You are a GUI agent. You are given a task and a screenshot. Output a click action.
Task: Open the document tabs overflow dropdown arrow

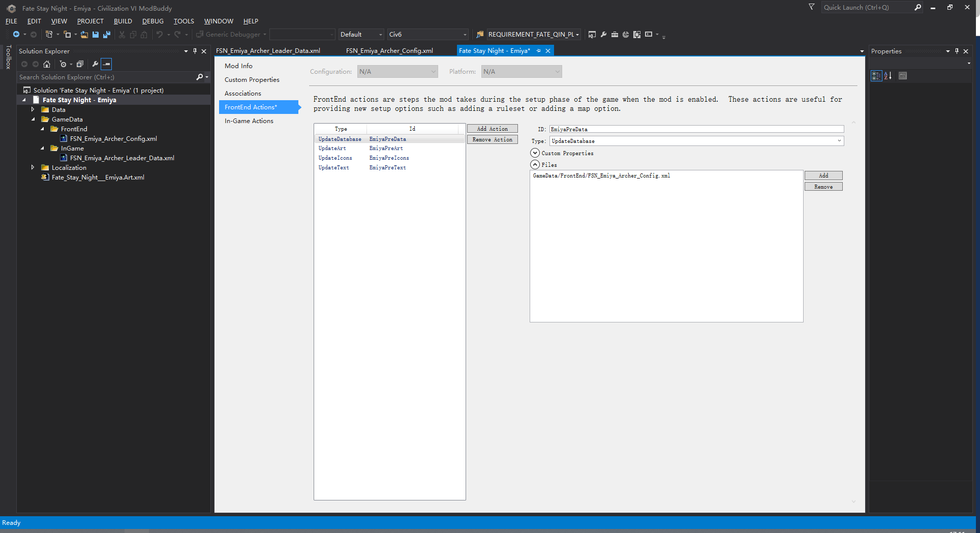tap(862, 51)
